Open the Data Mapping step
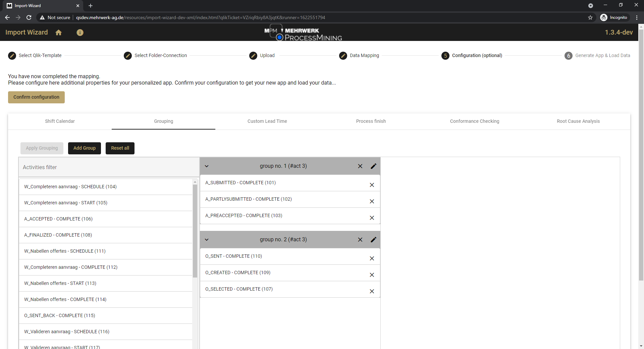This screenshot has height=349, width=644. pos(359,55)
